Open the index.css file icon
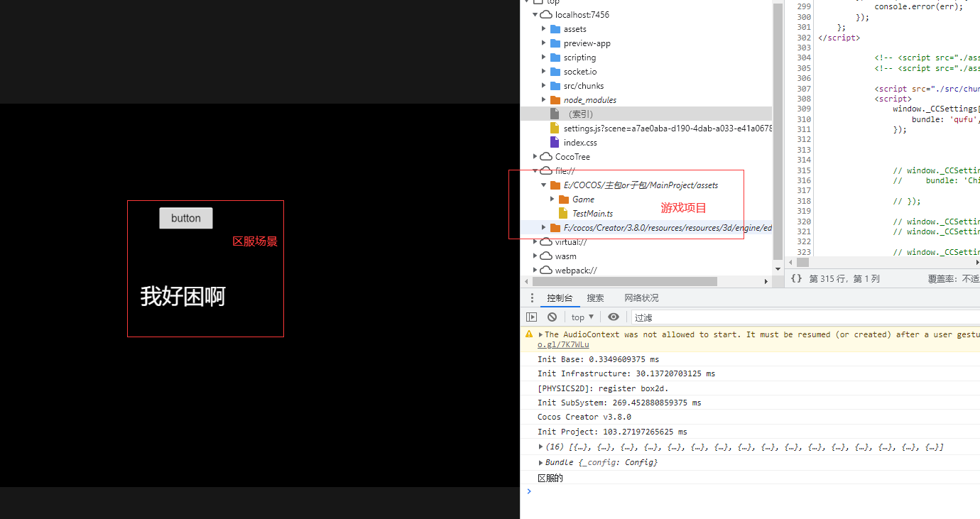The width and height of the screenshot is (980, 519). pos(555,142)
